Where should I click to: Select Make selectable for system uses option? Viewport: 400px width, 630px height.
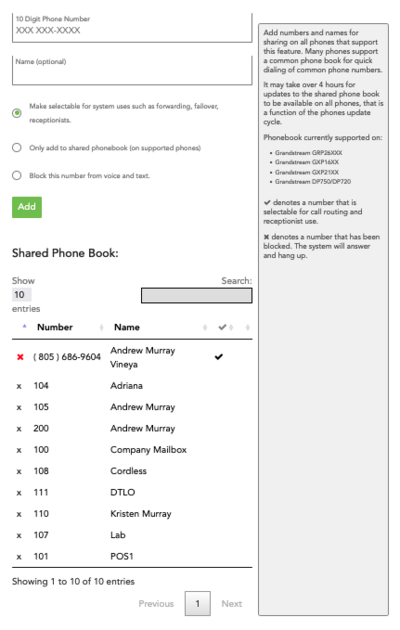(x=16, y=113)
